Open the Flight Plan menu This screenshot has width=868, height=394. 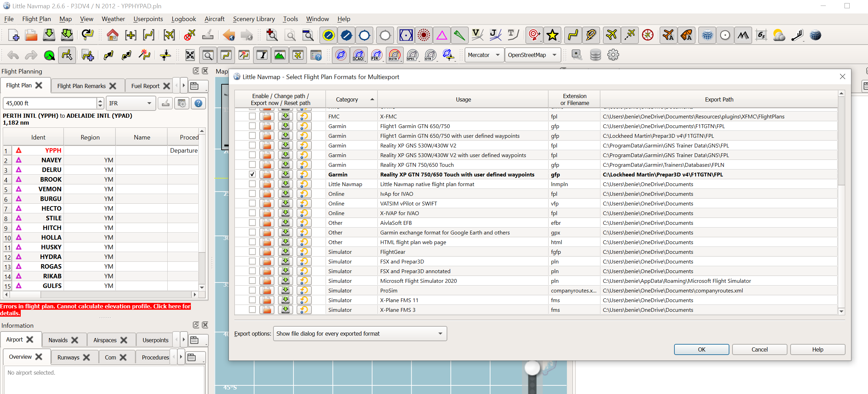[36, 19]
